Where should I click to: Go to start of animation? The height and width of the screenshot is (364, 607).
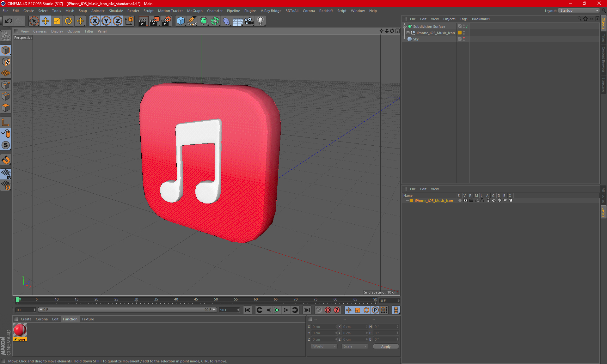coord(248,310)
